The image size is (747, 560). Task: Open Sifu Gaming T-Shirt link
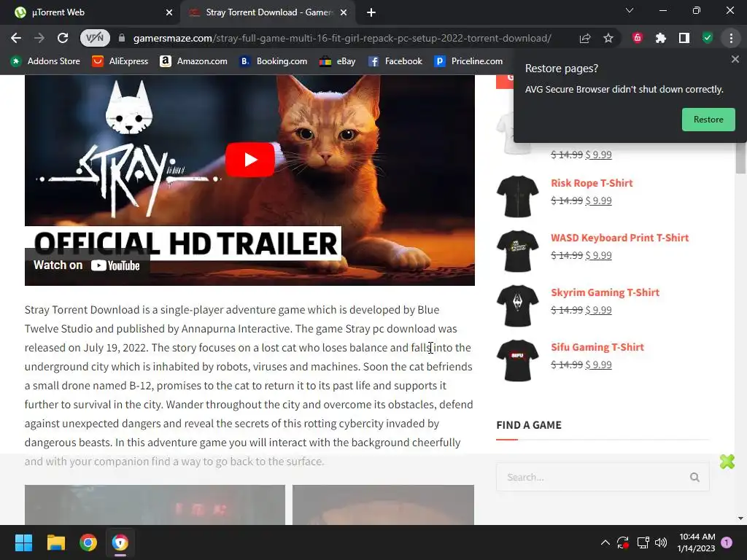coord(597,348)
